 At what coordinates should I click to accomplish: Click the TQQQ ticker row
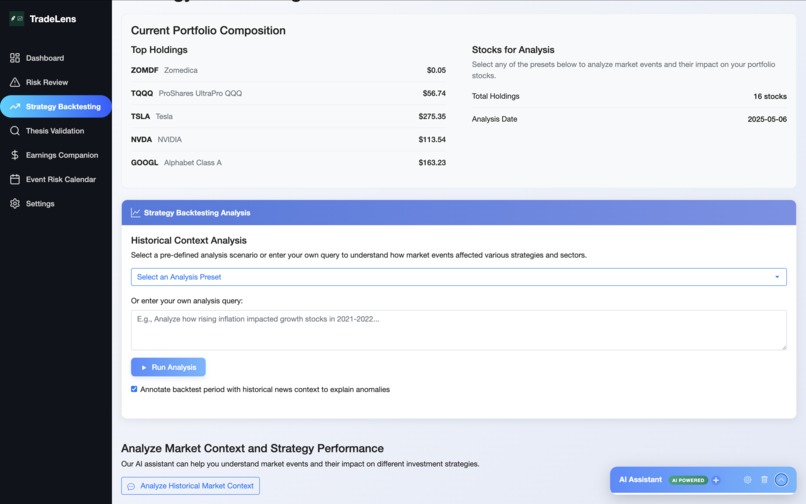[x=288, y=93]
